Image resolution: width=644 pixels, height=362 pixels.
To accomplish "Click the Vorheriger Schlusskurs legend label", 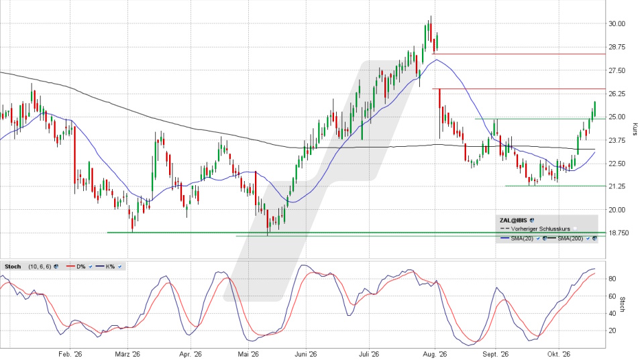I will pos(541,229).
